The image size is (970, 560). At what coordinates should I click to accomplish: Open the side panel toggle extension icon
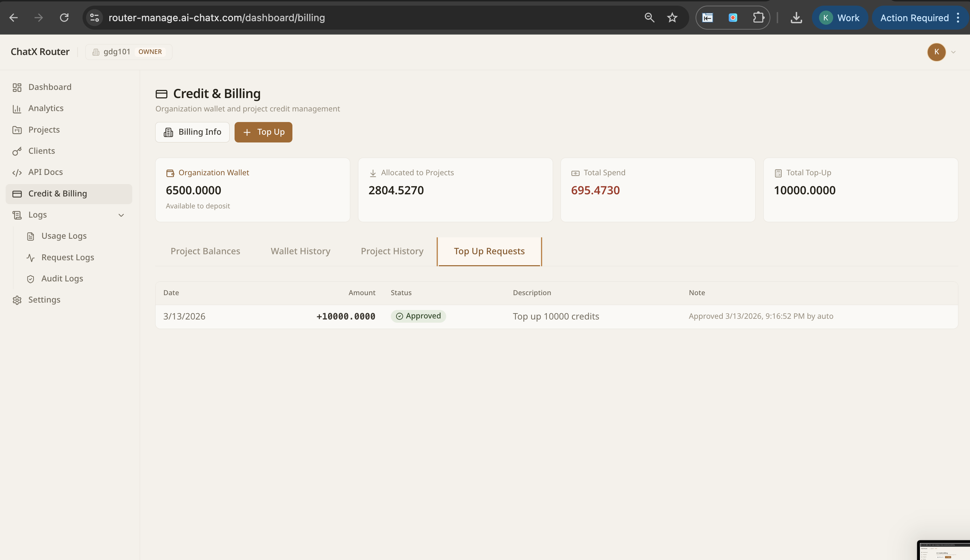(708, 18)
